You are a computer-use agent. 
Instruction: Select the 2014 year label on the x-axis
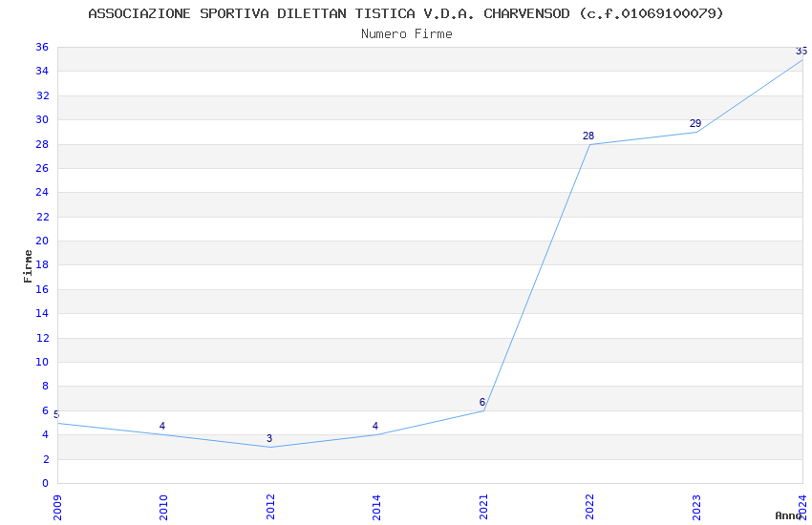click(376, 508)
